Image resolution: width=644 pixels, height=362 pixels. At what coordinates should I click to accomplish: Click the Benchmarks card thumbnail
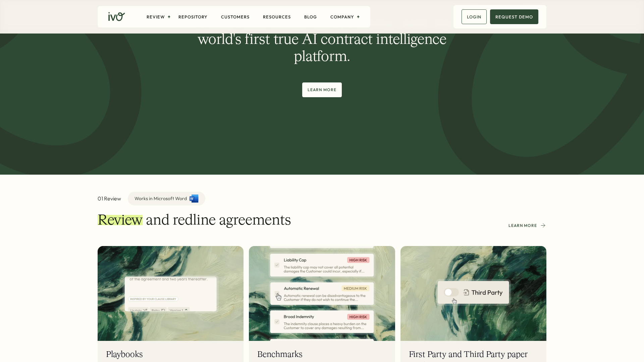(x=322, y=293)
